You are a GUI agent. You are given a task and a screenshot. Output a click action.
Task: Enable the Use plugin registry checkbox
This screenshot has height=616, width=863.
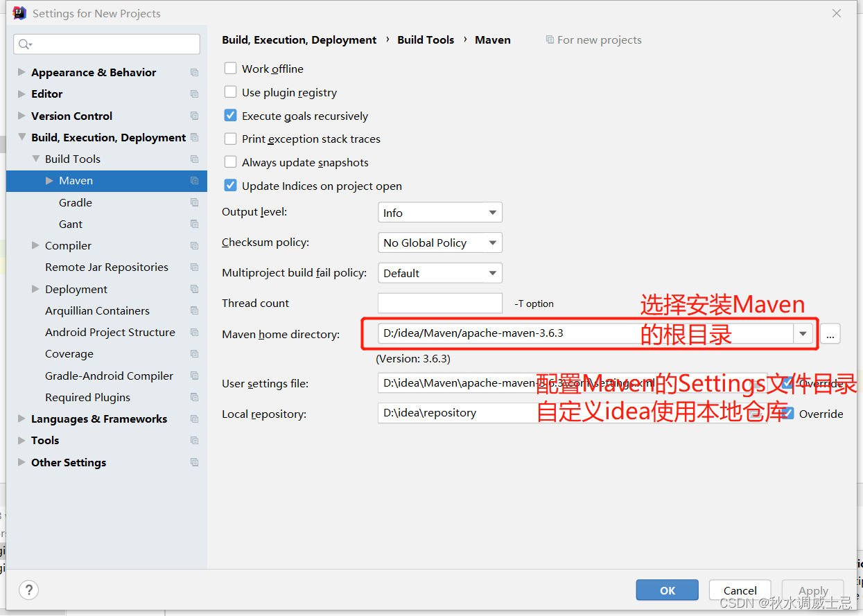231,92
